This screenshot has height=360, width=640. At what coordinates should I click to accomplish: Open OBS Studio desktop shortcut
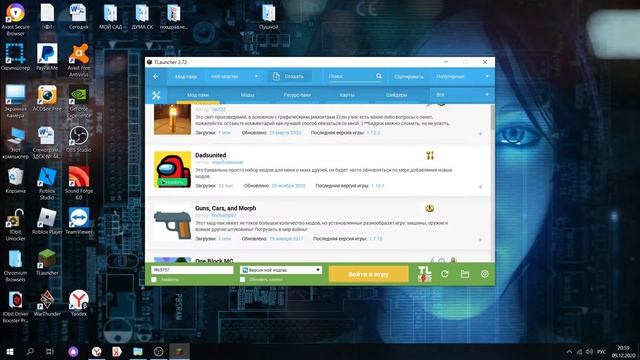tap(78, 139)
